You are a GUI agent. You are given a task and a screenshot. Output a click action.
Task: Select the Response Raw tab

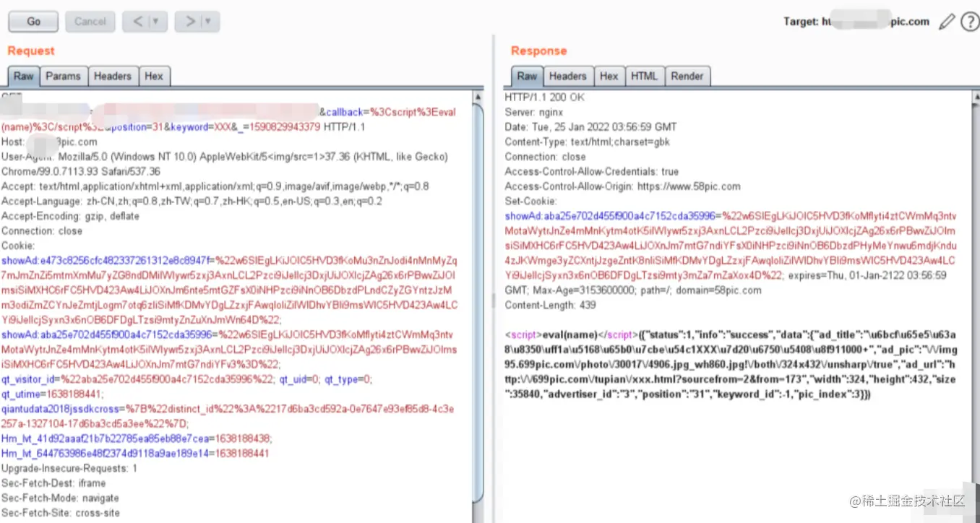[x=528, y=76]
